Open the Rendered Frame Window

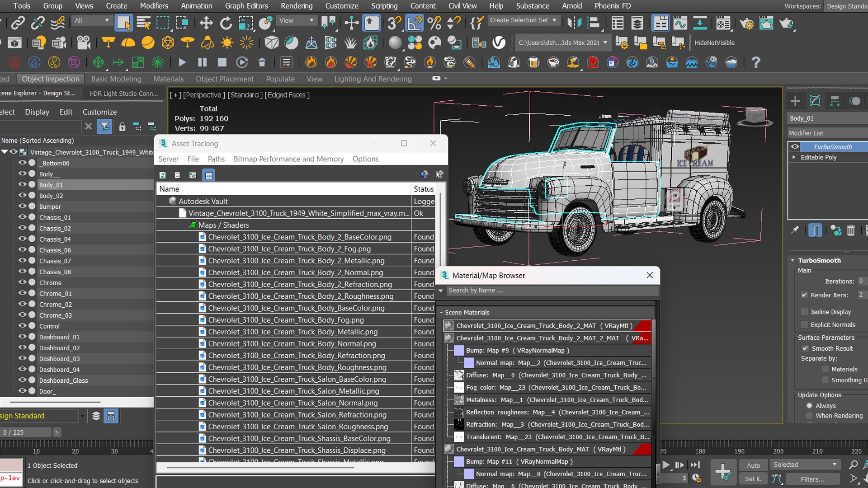(x=766, y=23)
